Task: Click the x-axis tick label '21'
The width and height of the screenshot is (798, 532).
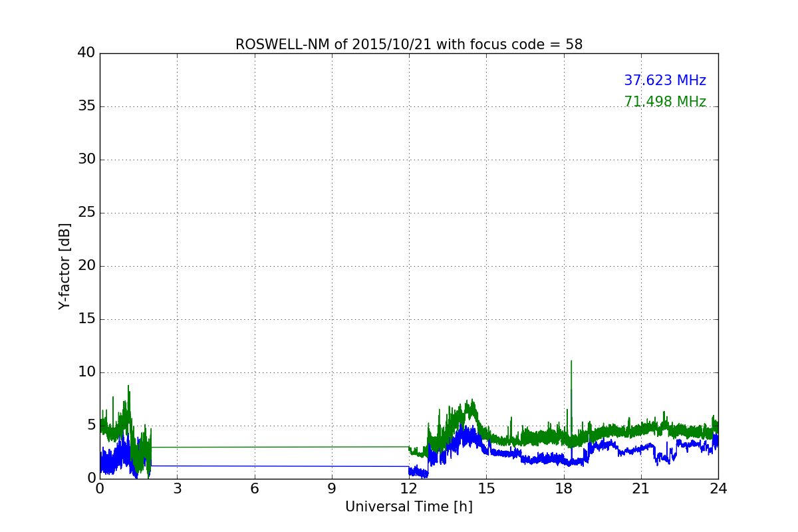Action: tap(641, 489)
